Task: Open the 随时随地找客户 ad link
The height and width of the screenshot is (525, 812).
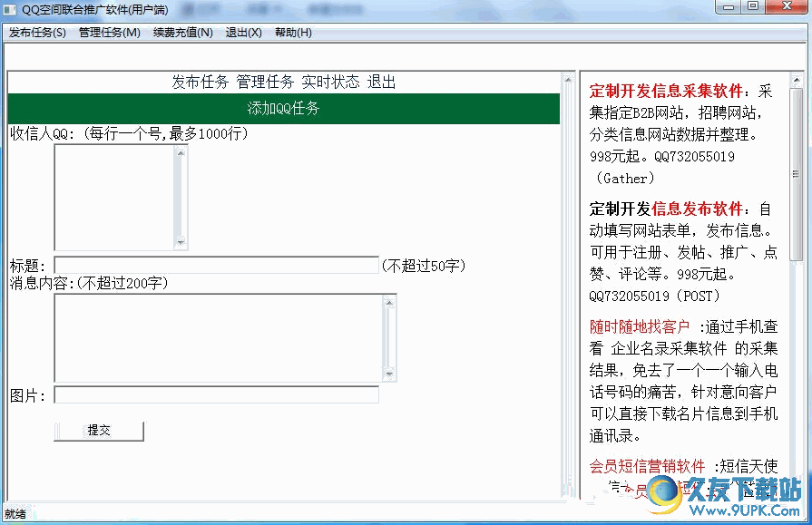Action: tap(640, 326)
